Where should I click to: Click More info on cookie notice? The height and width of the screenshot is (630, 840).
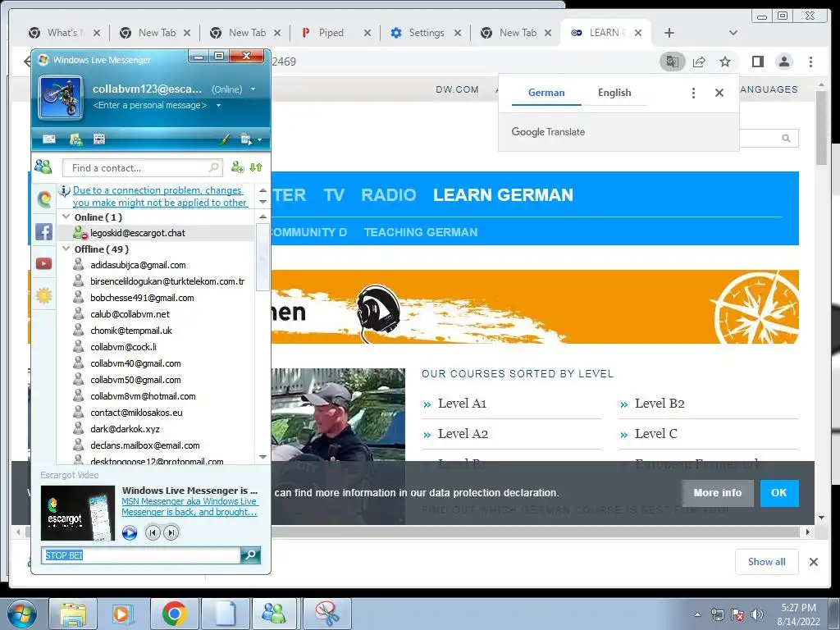coord(717,493)
